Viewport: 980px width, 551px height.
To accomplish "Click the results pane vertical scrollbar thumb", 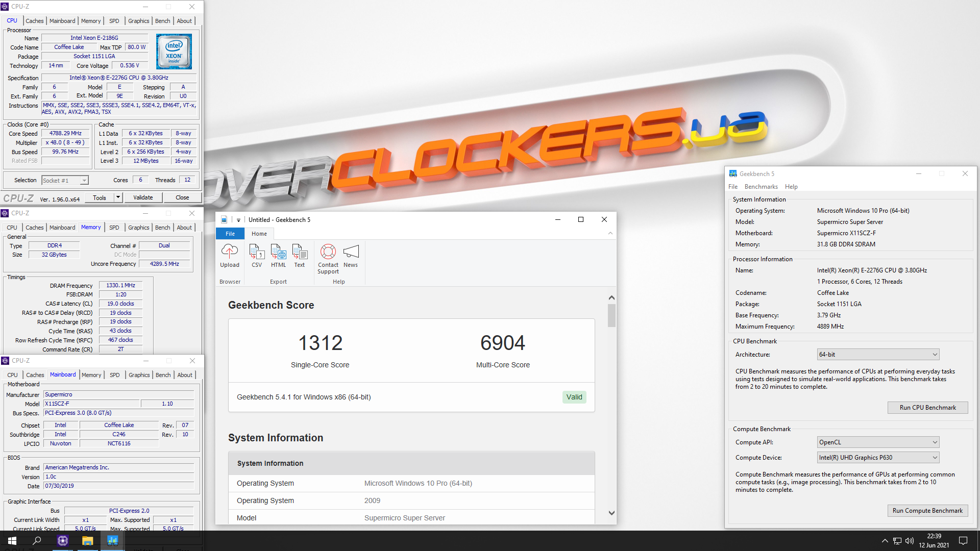I will pyautogui.click(x=611, y=315).
